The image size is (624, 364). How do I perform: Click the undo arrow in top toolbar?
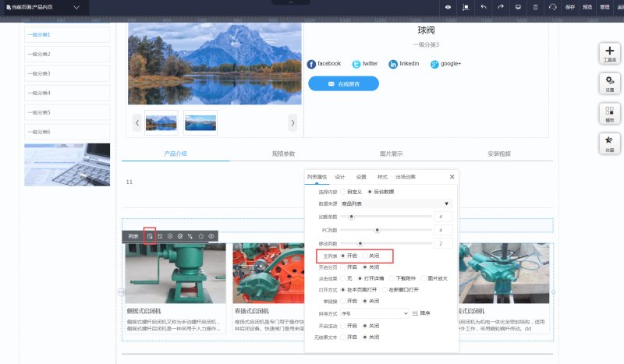tap(483, 7)
